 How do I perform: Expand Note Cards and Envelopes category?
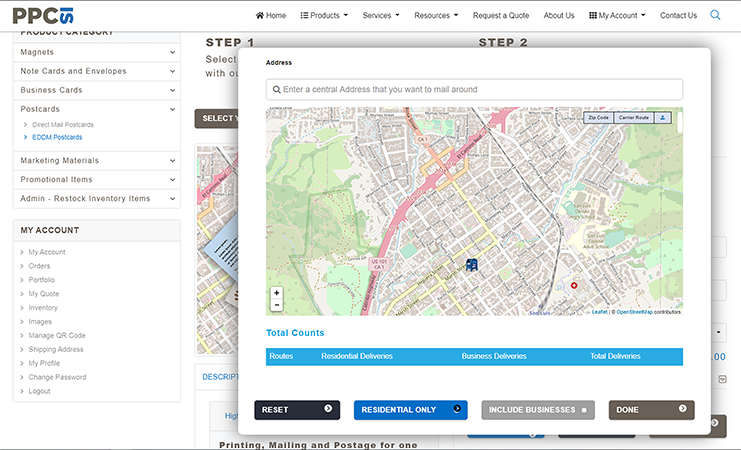coord(96,71)
